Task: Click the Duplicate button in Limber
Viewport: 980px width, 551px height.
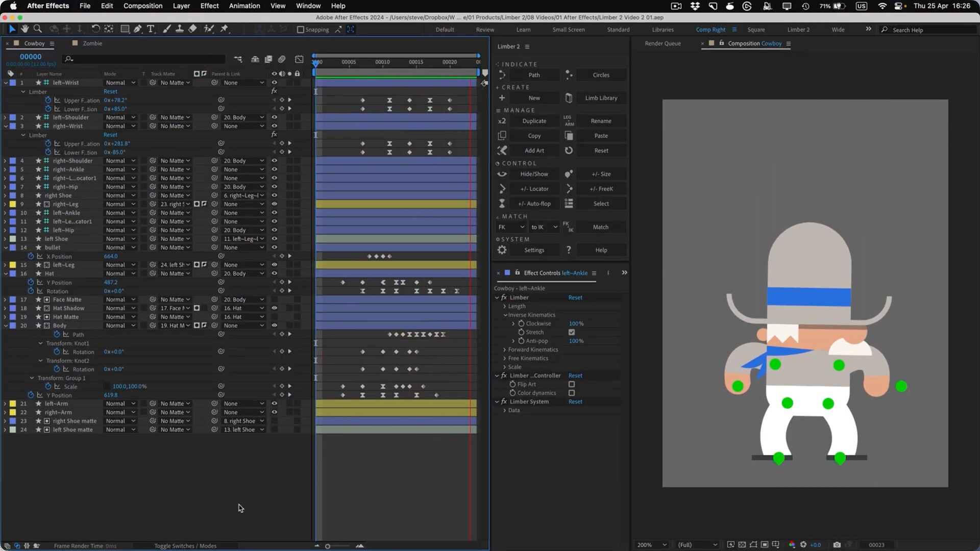Action: click(x=534, y=121)
